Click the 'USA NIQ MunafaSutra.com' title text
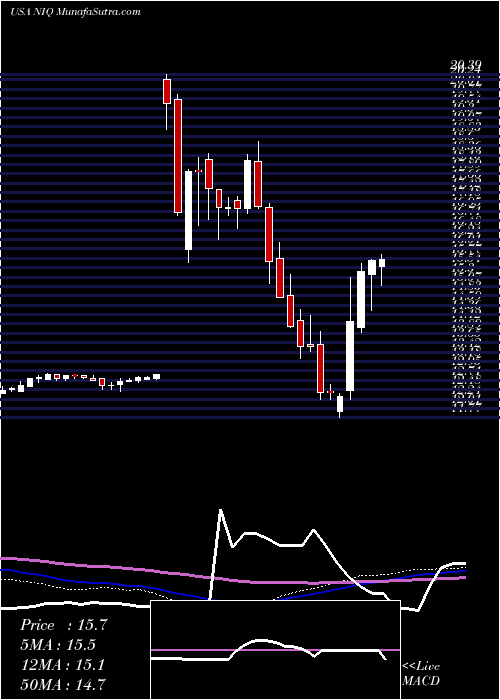This screenshot has width=500, height=700. (75, 12)
